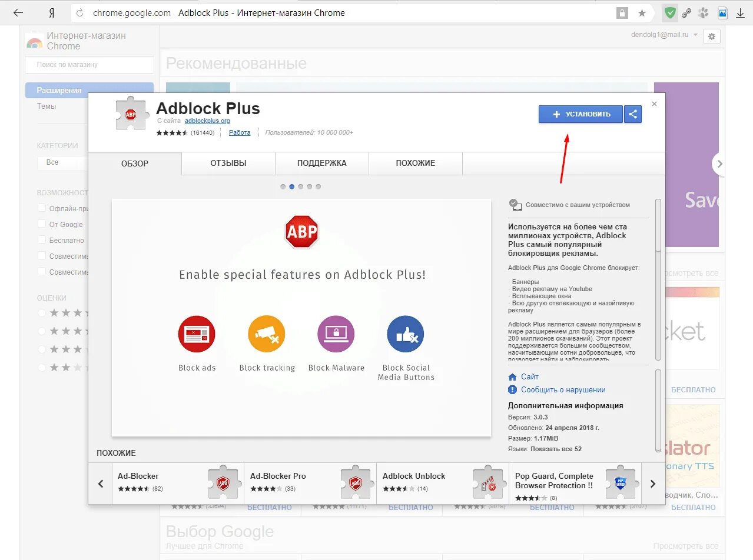Click the Adblock Plus puzzle-piece icon

click(132, 112)
